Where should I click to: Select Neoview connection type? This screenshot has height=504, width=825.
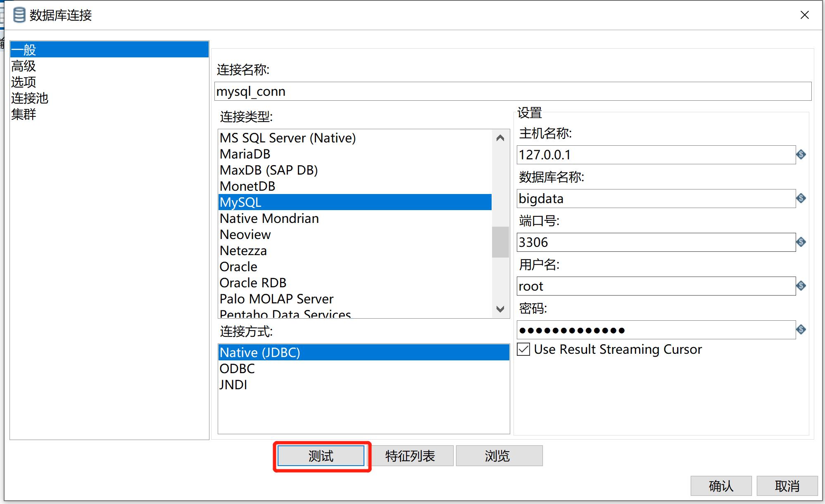(x=355, y=234)
